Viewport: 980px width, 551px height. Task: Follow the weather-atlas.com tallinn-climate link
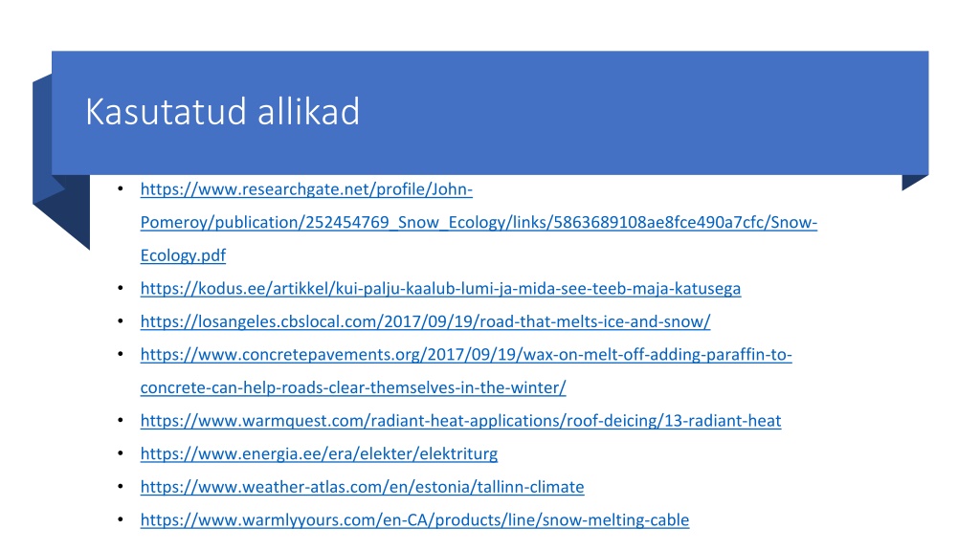(363, 487)
